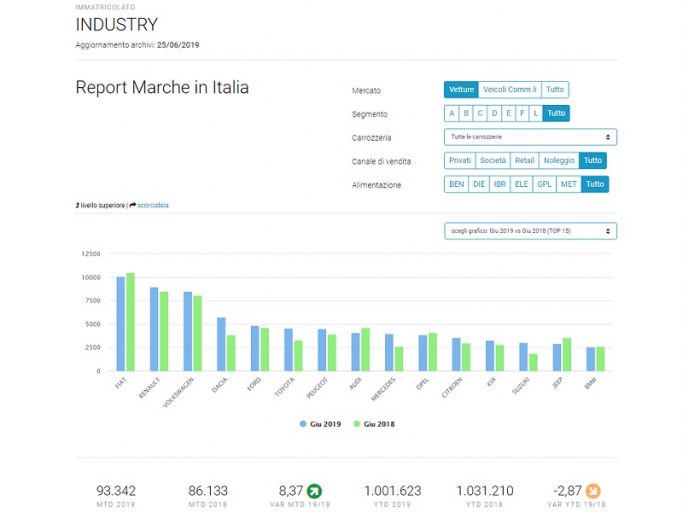Click the -2,87 variation value
This screenshot has height=512, width=683.
(x=567, y=491)
